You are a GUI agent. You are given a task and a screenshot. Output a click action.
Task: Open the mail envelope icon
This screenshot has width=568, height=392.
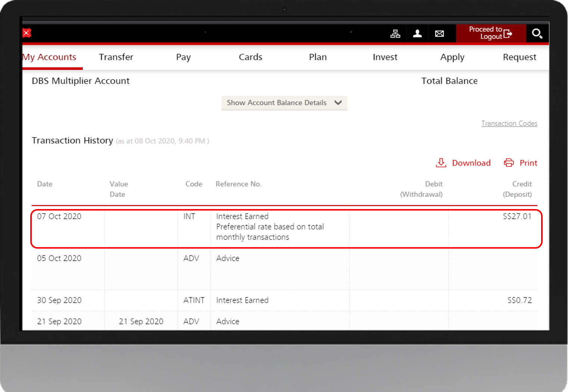click(x=440, y=34)
